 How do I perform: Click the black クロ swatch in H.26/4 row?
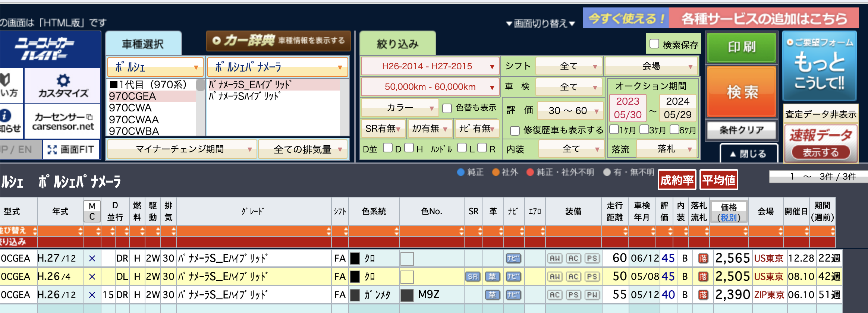coord(355,276)
